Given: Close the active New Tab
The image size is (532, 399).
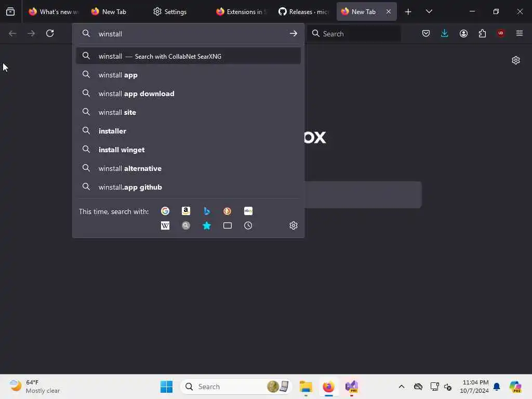Looking at the screenshot, I should coord(389,11).
